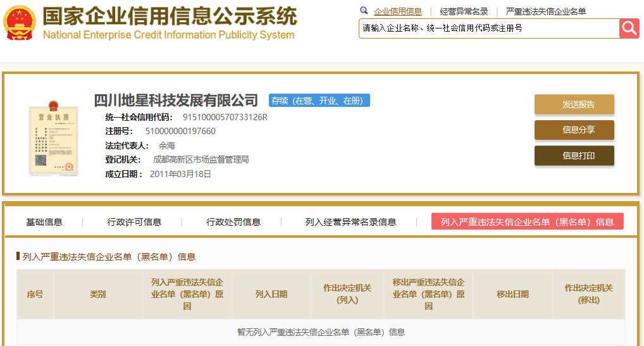Screen dimensions: 644x346
Task: Click credit code 91510000570733126R
Action: [225, 118]
